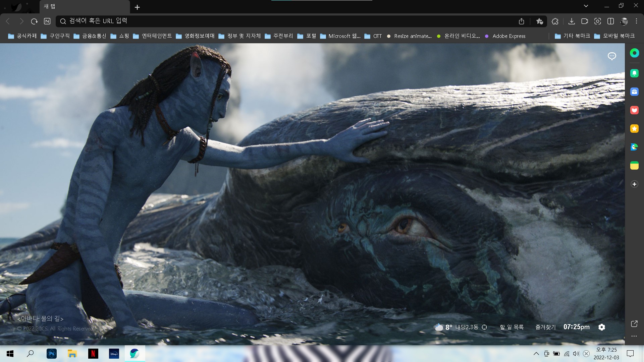This screenshot has width=644, height=362.
Task: Select the 새 탭 tab
Action: coord(85,7)
